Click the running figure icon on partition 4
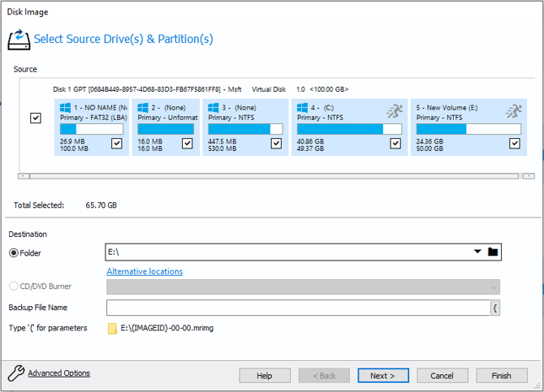The width and height of the screenshot is (544, 392). coord(394,111)
